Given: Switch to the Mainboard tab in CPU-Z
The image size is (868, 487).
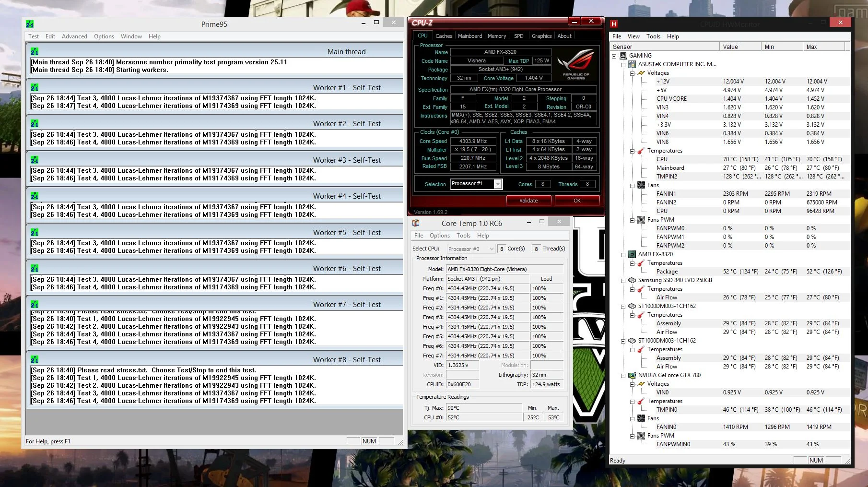Looking at the screenshot, I should click(470, 36).
